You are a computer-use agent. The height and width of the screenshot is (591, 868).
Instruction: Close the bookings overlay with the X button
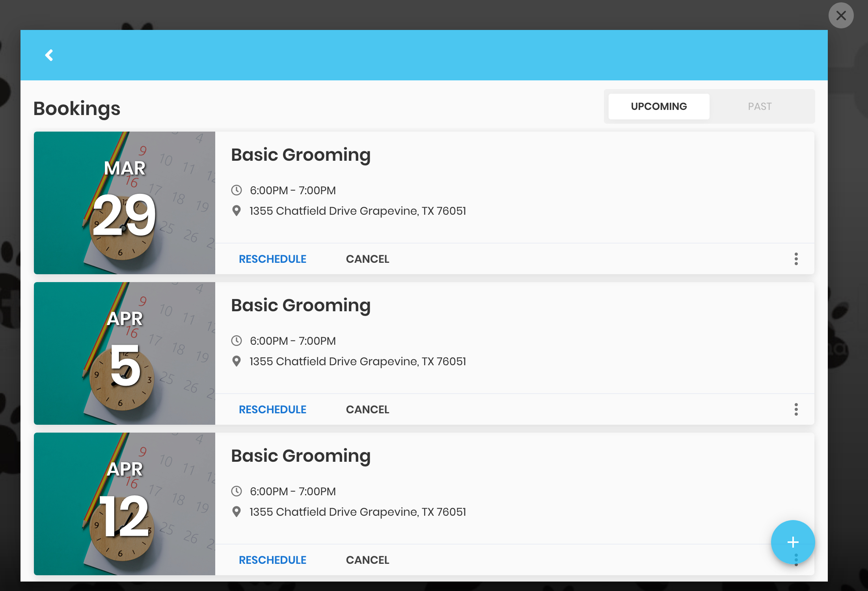tap(841, 15)
